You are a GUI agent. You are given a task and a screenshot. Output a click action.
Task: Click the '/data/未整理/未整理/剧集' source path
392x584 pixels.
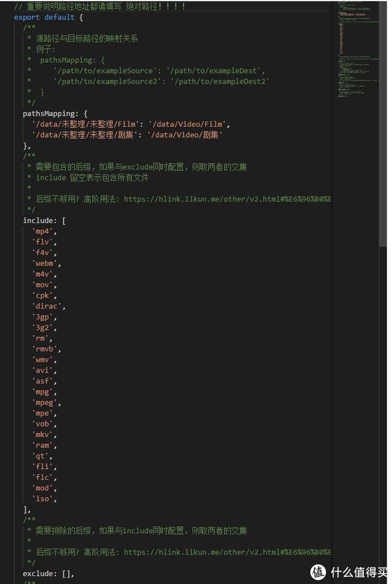(x=84, y=135)
